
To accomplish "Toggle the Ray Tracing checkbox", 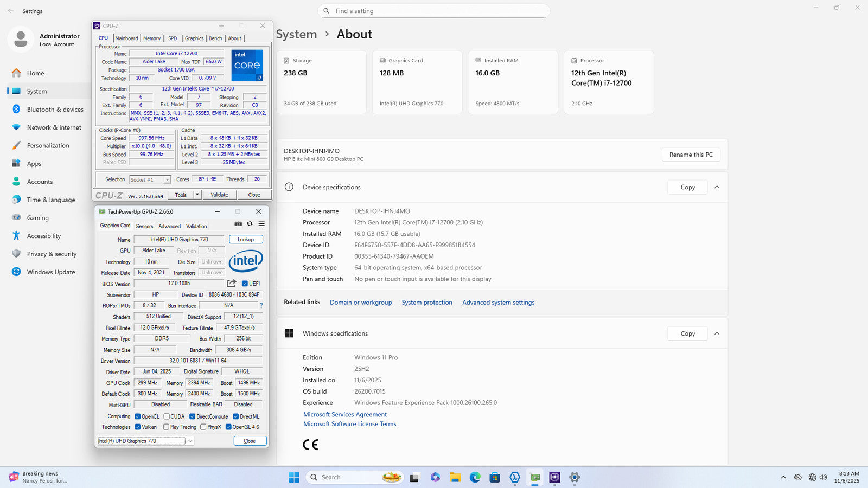I will pyautogui.click(x=166, y=427).
